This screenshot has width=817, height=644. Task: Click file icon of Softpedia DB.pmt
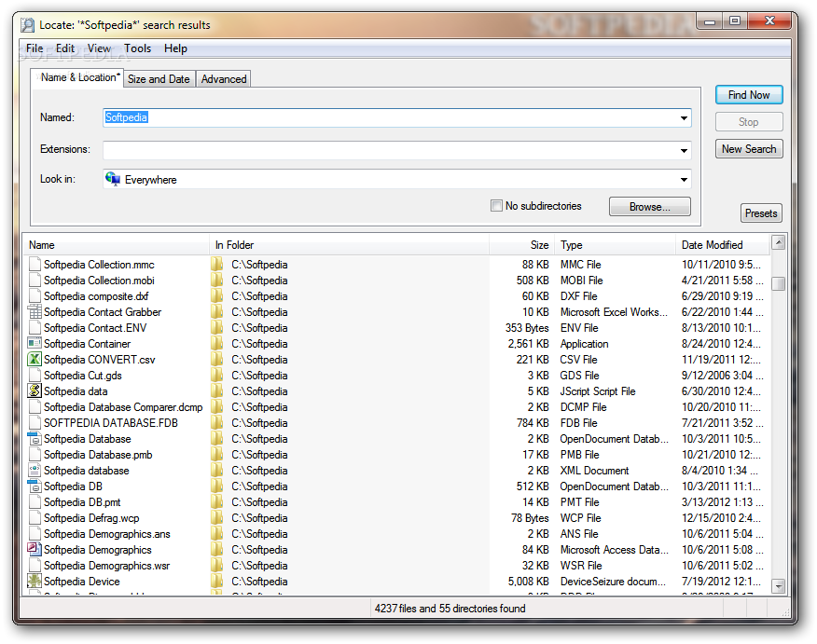pos(35,501)
